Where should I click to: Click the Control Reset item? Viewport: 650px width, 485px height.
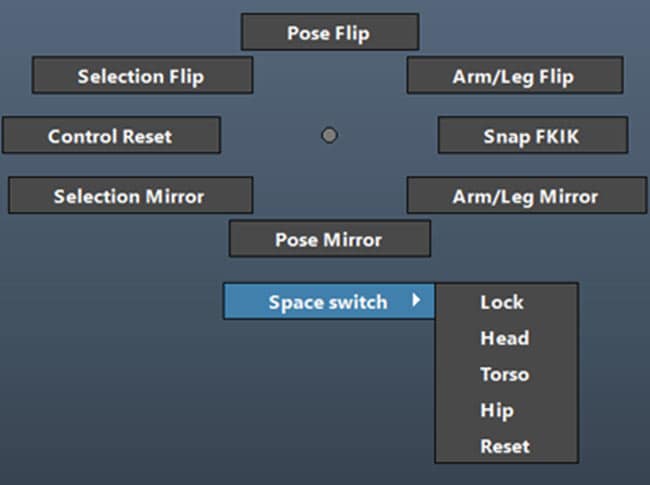(x=110, y=136)
